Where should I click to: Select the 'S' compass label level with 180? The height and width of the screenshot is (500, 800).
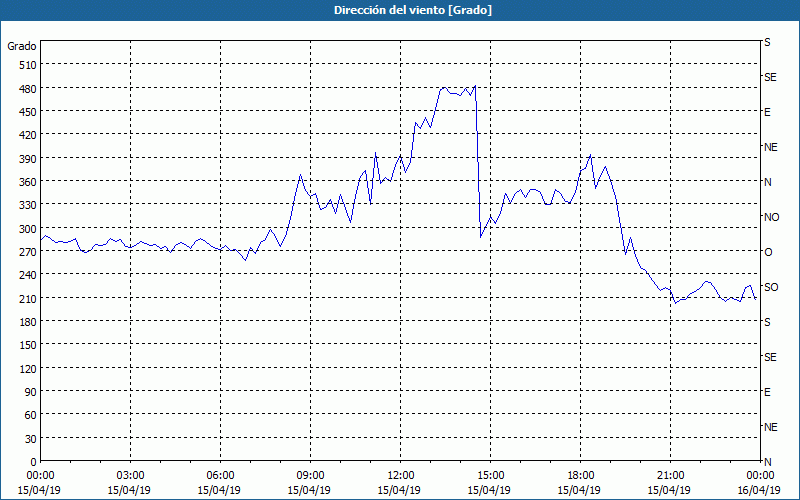point(767,322)
